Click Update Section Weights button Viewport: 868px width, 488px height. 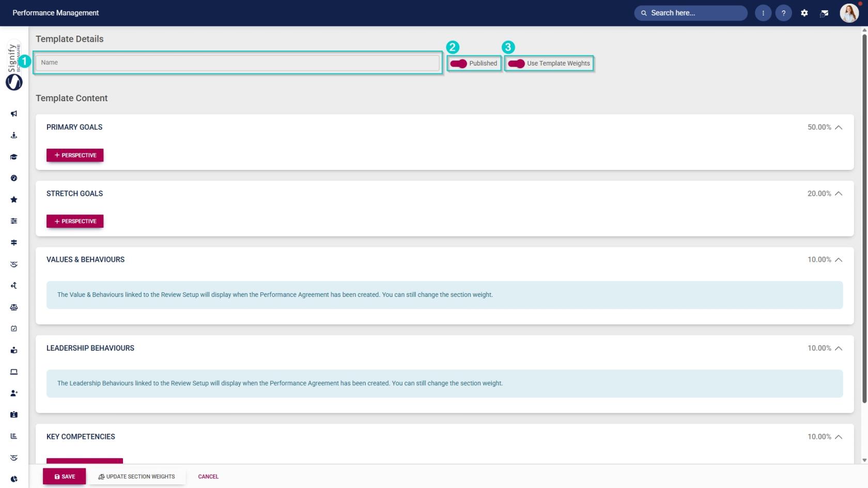click(x=137, y=477)
